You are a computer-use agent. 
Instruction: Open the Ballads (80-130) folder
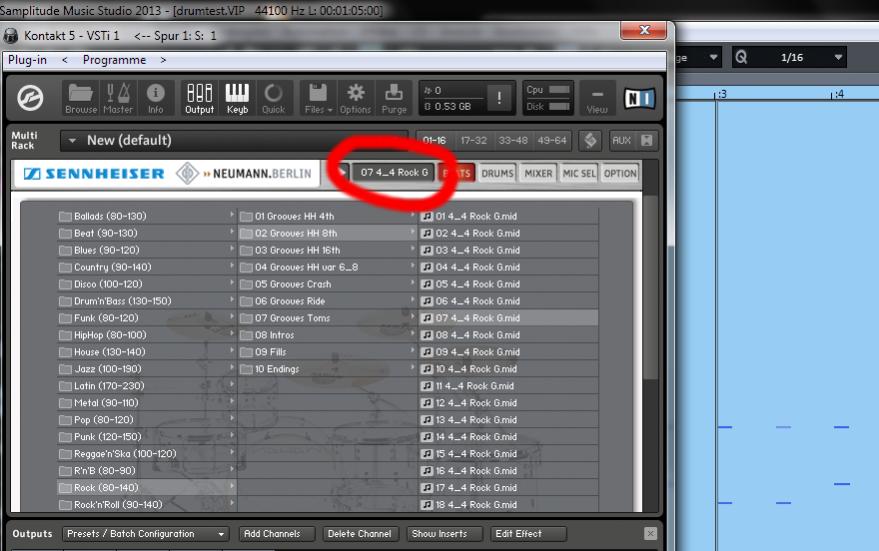click(x=146, y=216)
